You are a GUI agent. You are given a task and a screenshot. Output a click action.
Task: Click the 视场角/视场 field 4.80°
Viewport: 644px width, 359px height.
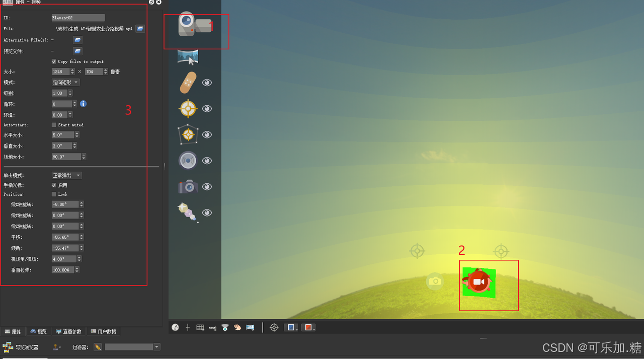[64, 259]
